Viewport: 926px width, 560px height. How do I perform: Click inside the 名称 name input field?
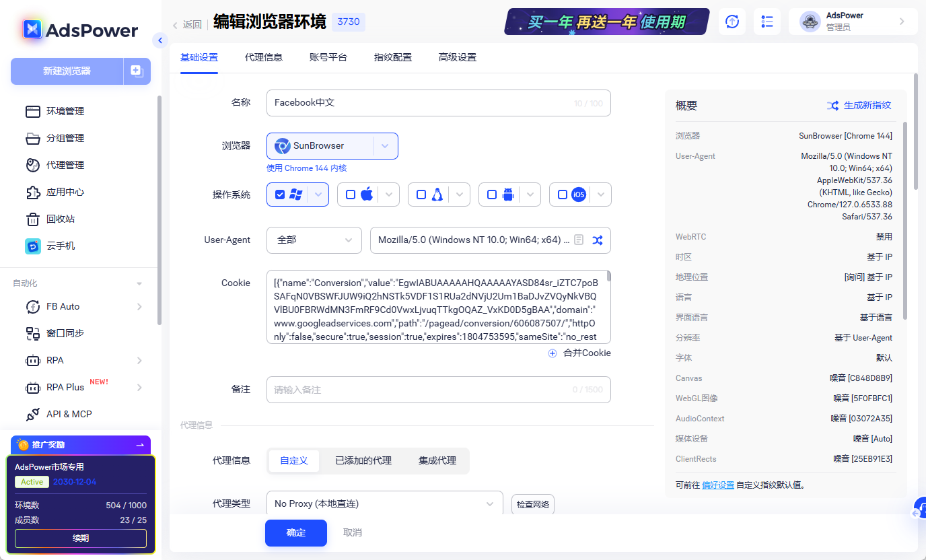(438, 102)
